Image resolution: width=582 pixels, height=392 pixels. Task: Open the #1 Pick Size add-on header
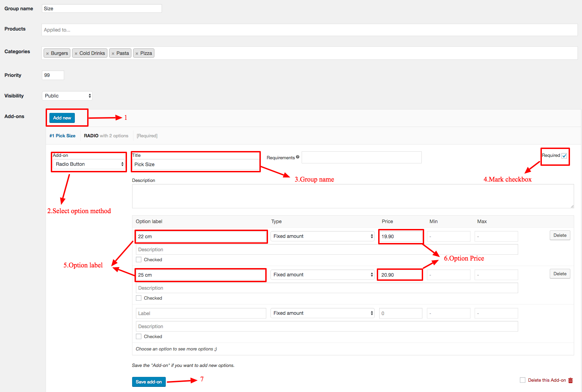(x=62, y=136)
